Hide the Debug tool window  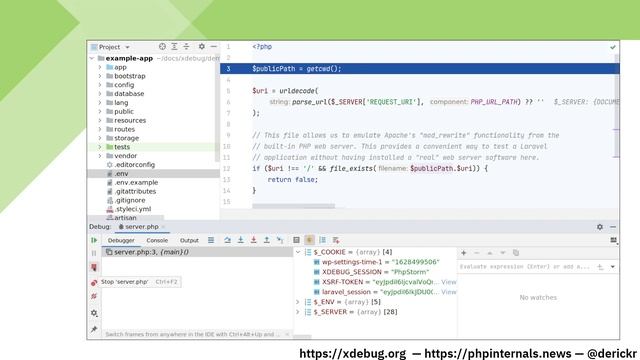click(x=613, y=227)
